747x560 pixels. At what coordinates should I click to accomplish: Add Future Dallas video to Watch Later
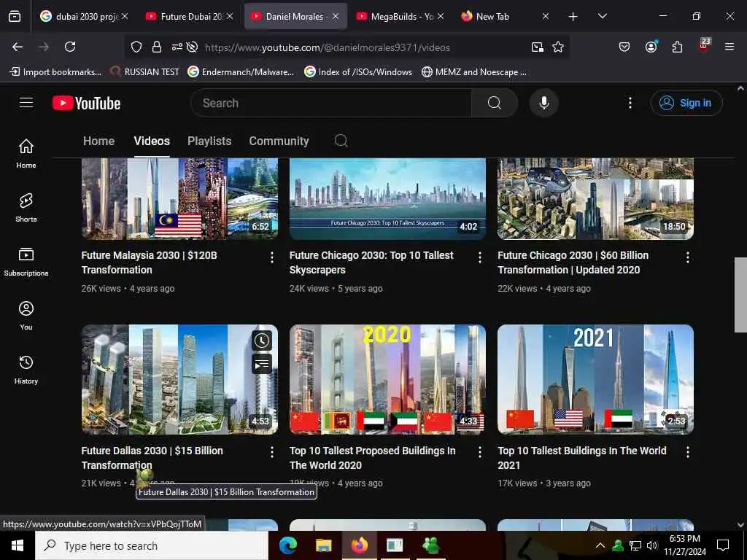tap(262, 341)
